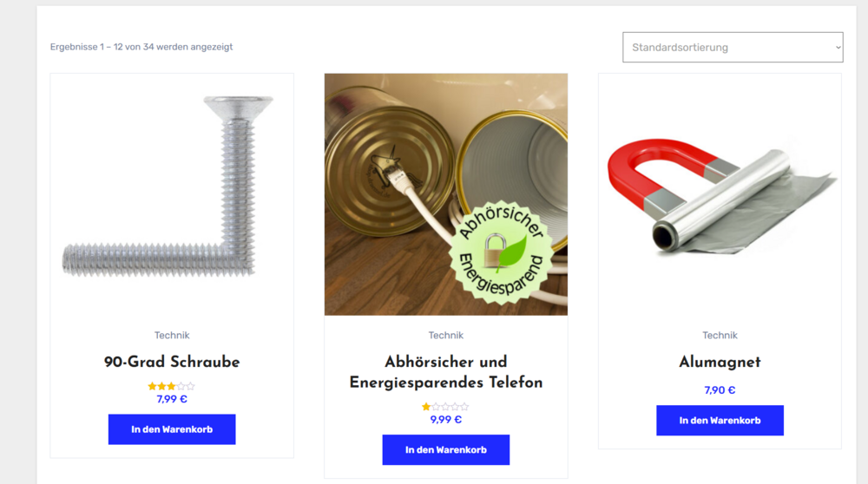This screenshot has width=868, height=484.
Task: Click Technik category above Alumagnet
Action: point(720,335)
